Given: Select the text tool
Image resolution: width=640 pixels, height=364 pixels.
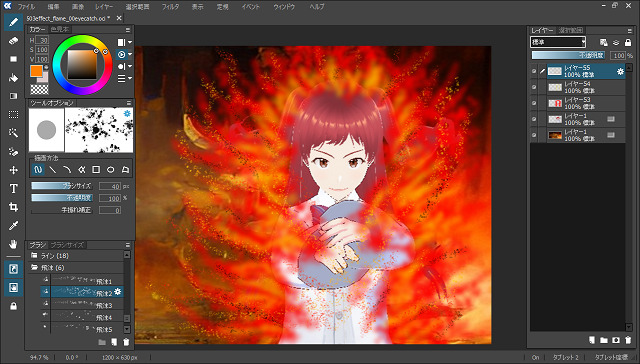Looking at the screenshot, I should click(13, 189).
